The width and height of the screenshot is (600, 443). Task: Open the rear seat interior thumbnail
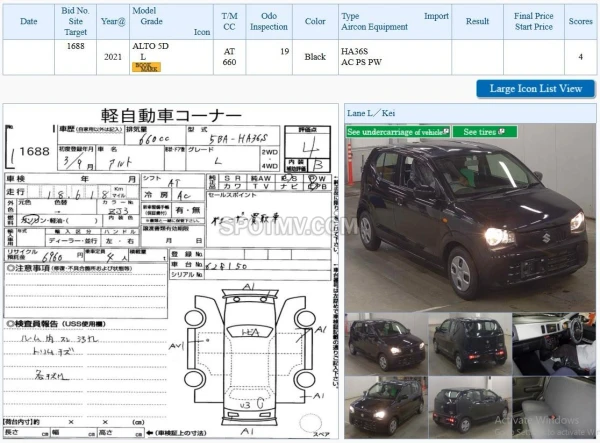click(x=554, y=407)
